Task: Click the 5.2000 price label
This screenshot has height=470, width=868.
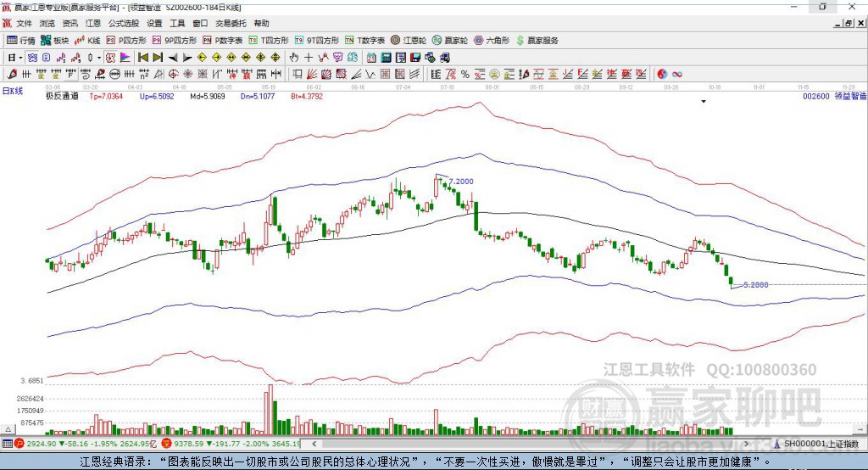Action: coord(755,285)
